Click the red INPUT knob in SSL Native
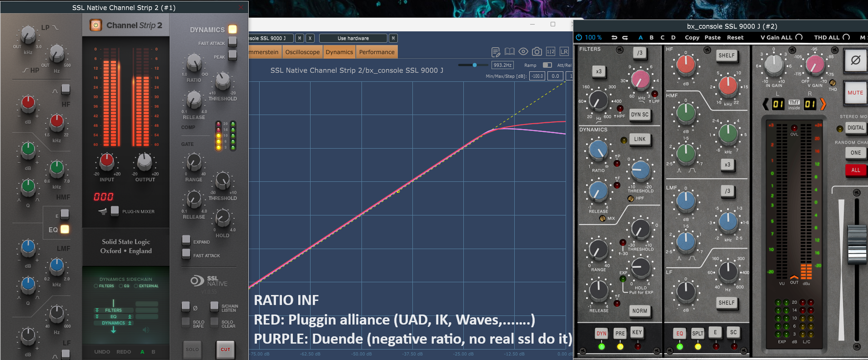Image resolution: width=868 pixels, height=360 pixels. coord(107,160)
